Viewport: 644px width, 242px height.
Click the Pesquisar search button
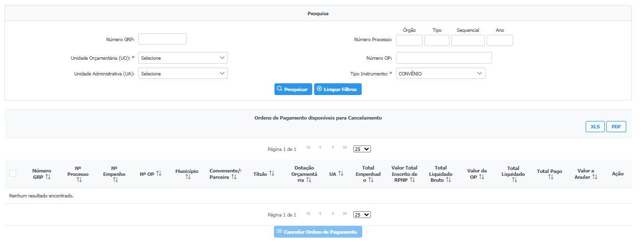[x=293, y=89]
